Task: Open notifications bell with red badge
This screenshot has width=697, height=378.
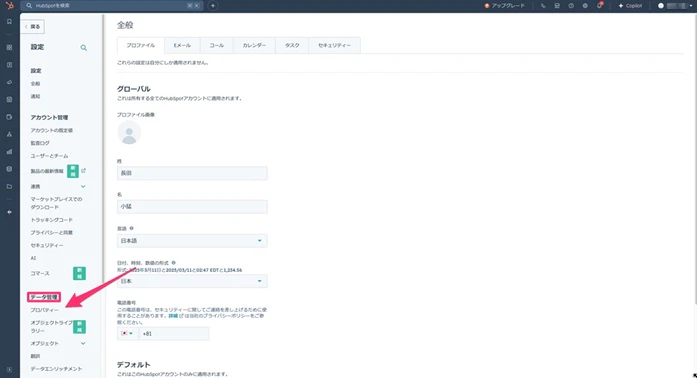Action: (x=600, y=5)
